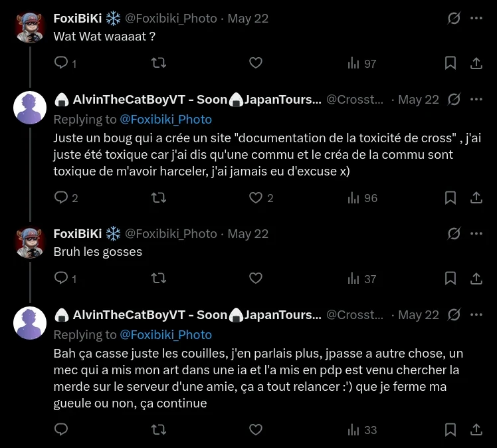Open the May 22 timestamp on "Bruh les gosses"
This screenshot has width=497, height=448.
(248, 233)
